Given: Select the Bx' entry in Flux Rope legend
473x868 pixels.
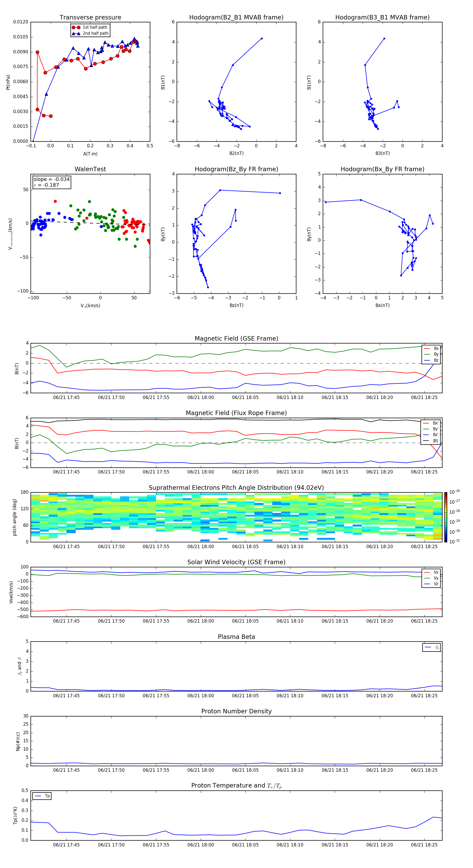Looking at the screenshot, I should click(x=431, y=423).
